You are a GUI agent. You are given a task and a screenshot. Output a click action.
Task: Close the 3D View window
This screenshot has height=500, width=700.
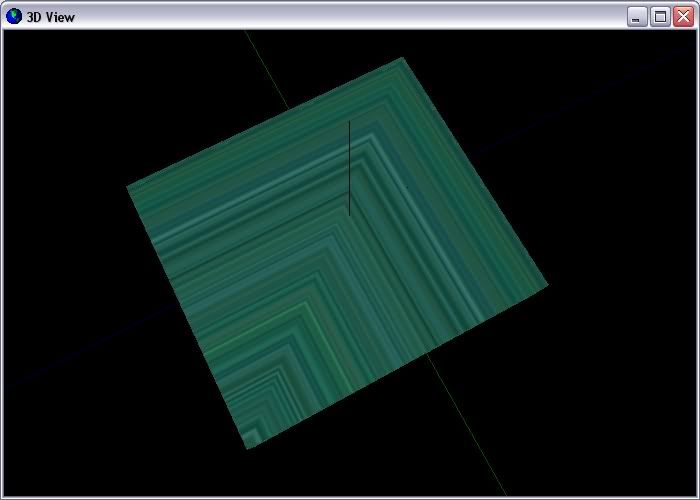pos(683,17)
